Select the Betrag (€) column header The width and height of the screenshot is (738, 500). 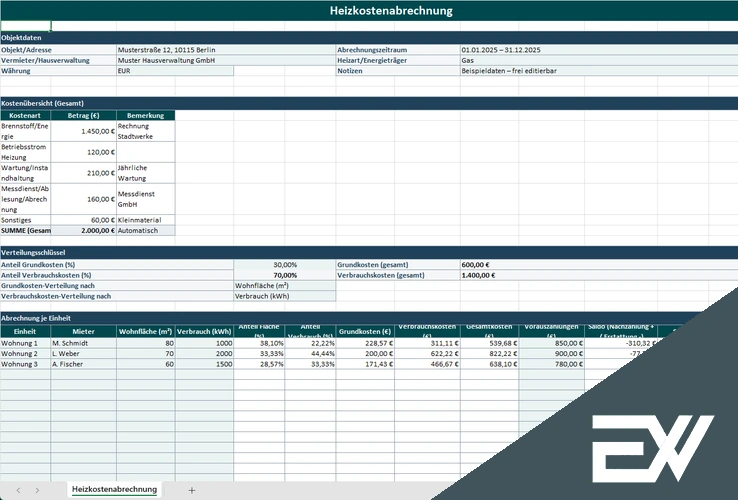pyautogui.click(x=83, y=115)
